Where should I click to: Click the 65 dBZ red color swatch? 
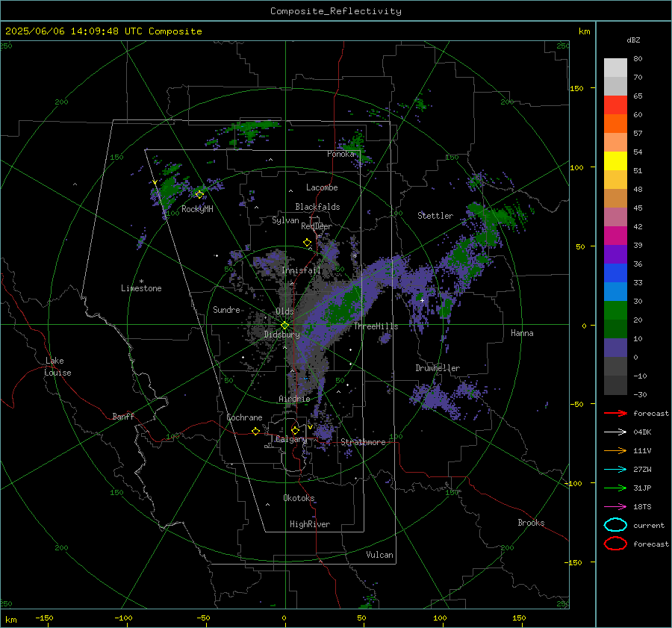[x=615, y=105]
